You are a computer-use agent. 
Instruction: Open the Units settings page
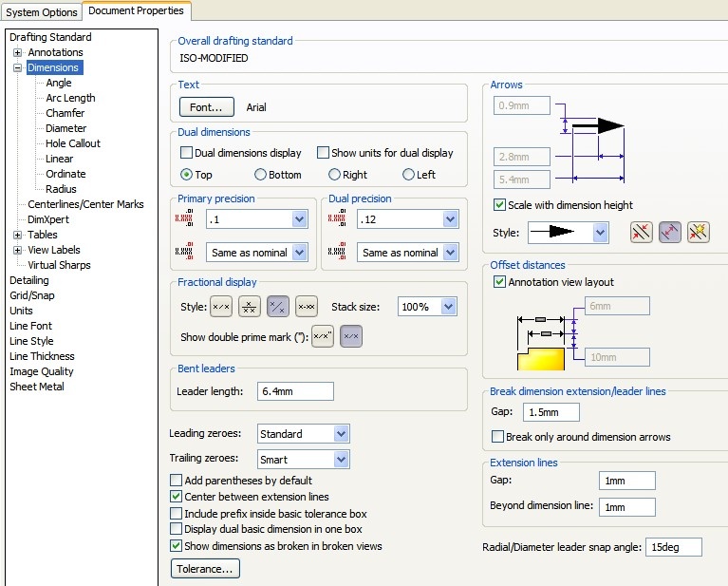coord(22,311)
